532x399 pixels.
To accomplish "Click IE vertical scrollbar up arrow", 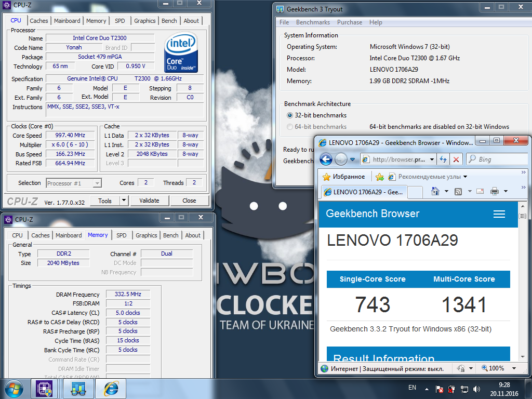I will click(523, 206).
